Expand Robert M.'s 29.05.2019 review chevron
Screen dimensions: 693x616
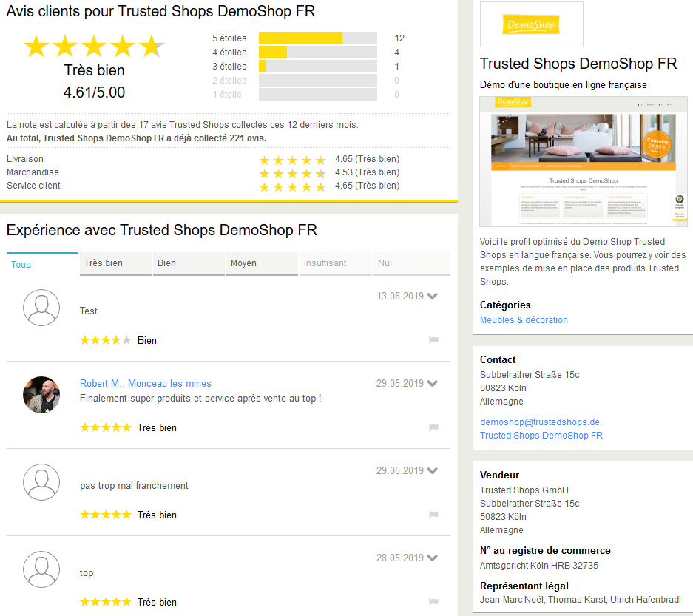point(433,383)
